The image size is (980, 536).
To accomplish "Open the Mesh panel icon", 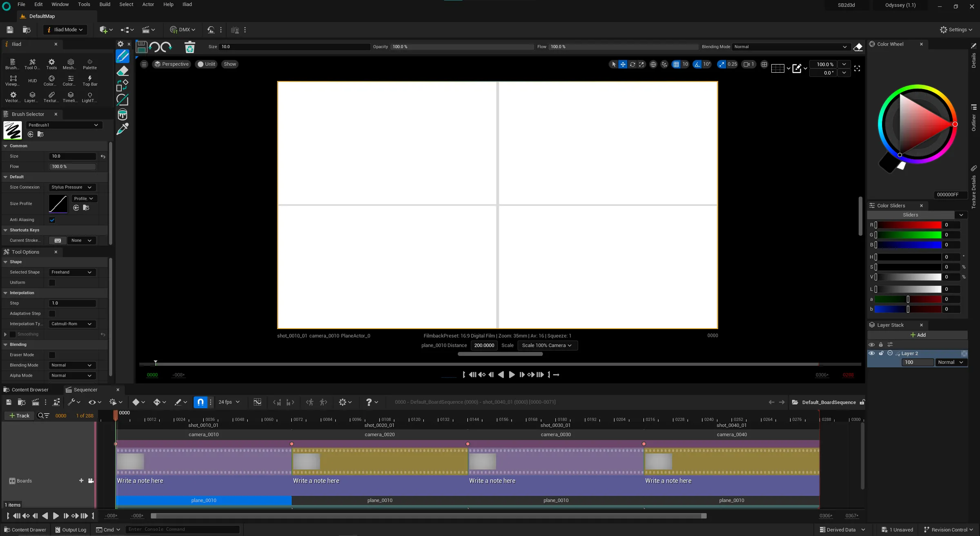I will click(x=70, y=64).
